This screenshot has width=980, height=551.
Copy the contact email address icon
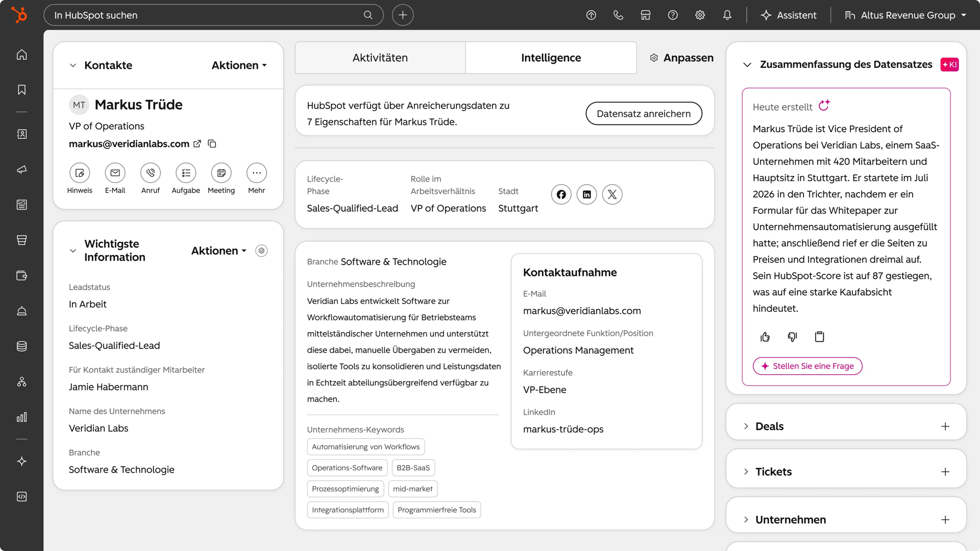click(x=212, y=144)
